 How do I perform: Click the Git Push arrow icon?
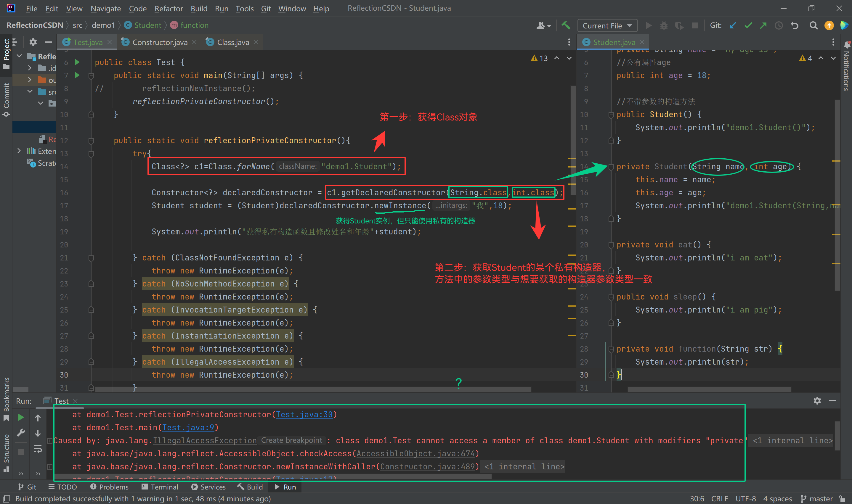pyautogui.click(x=763, y=25)
